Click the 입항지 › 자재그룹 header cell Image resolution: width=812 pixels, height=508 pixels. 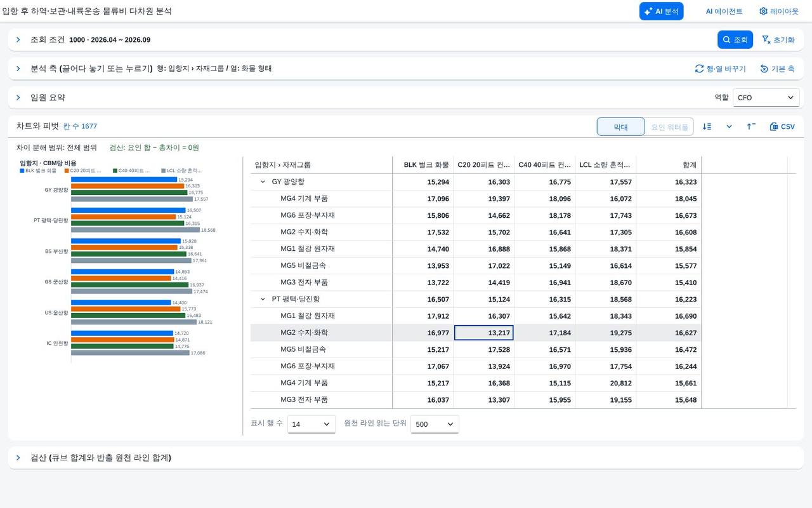coord(321,165)
